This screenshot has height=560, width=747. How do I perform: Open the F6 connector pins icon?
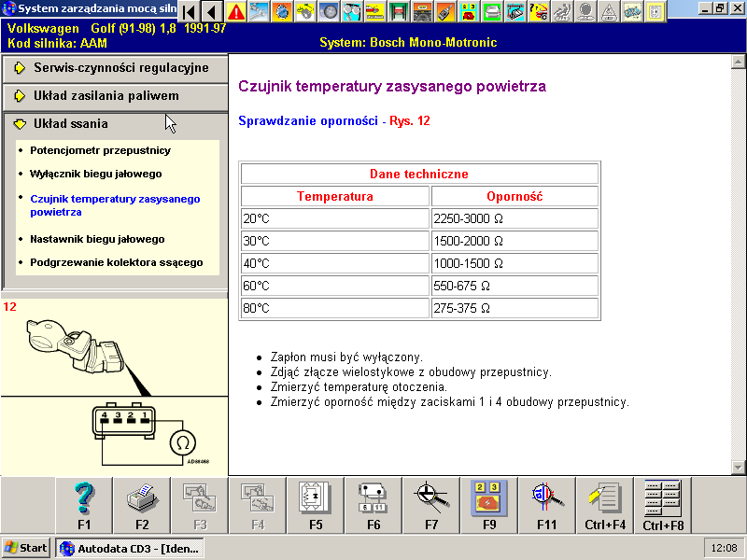[373, 505]
